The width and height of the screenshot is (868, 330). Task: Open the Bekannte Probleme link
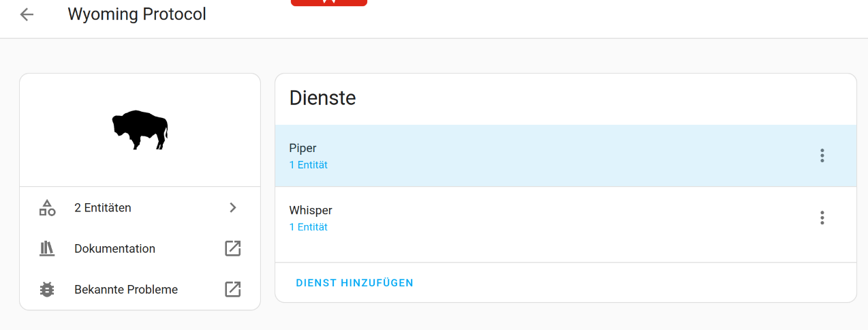(126, 290)
